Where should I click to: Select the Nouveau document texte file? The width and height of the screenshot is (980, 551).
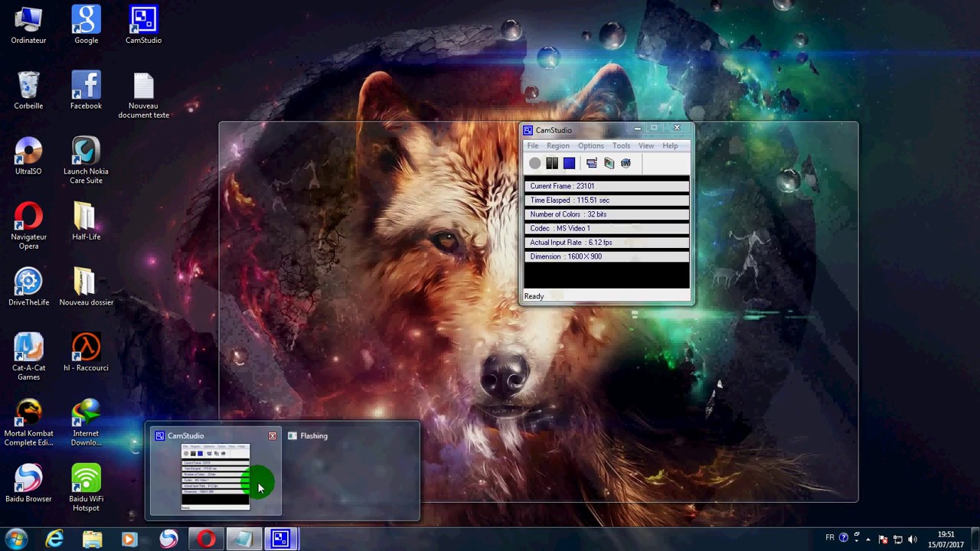[x=143, y=95]
